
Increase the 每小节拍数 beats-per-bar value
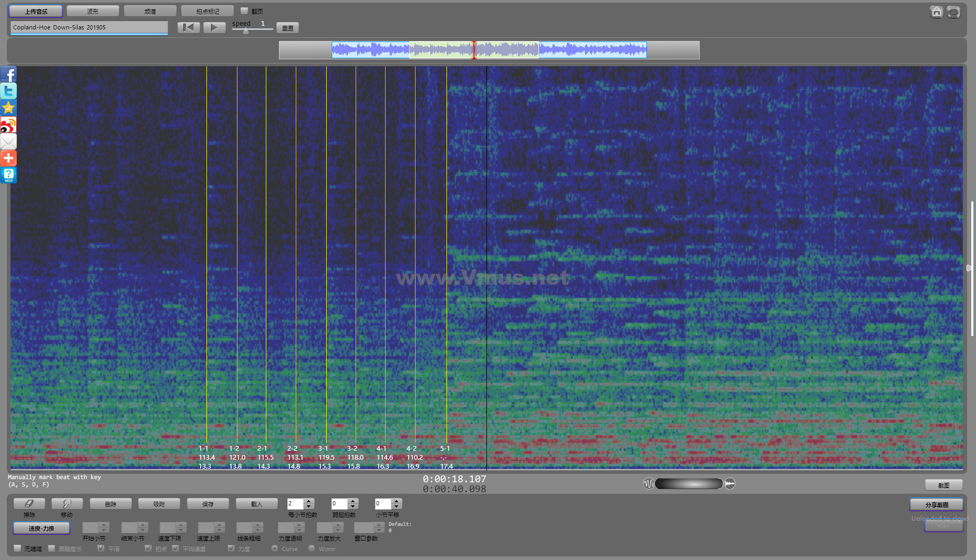(x=309, y=501)
